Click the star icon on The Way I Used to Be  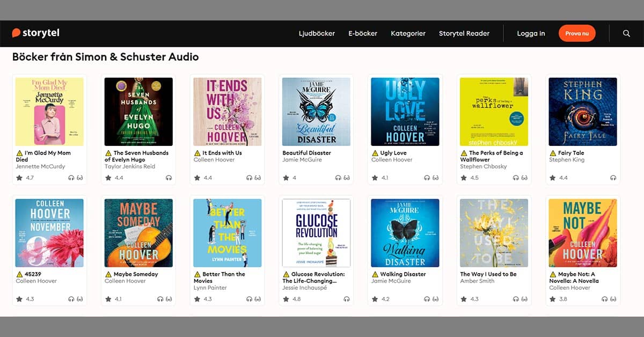click(x=464, y=299)
